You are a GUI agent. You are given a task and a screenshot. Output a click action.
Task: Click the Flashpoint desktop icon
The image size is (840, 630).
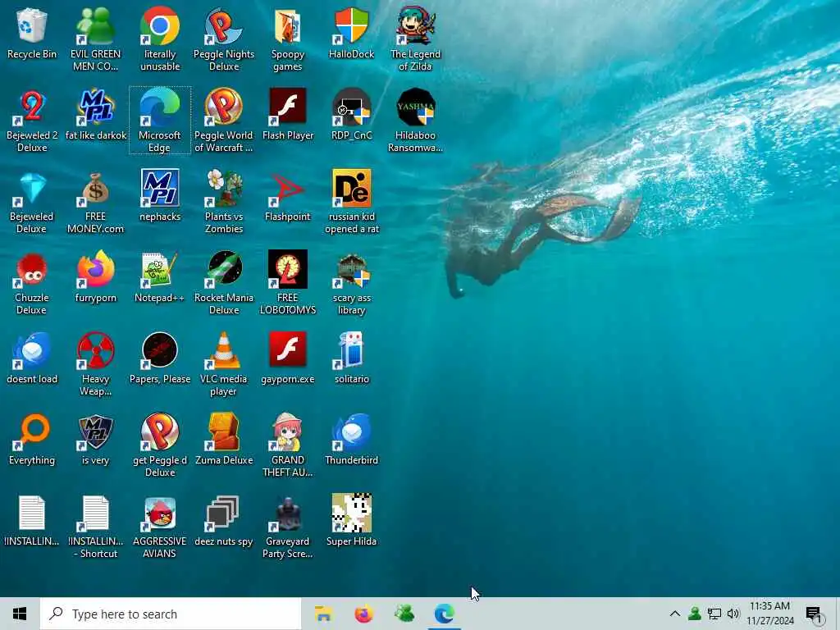pos(288,196)
